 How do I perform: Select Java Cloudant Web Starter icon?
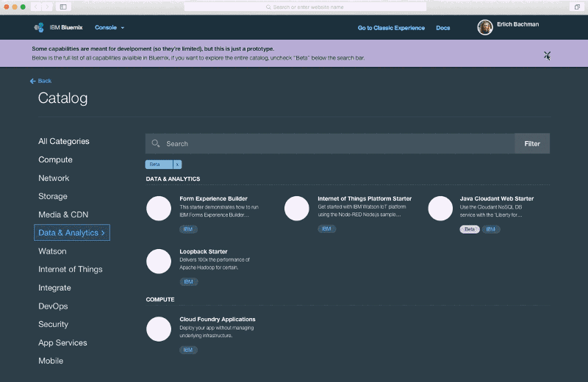(x=440, y=209)
